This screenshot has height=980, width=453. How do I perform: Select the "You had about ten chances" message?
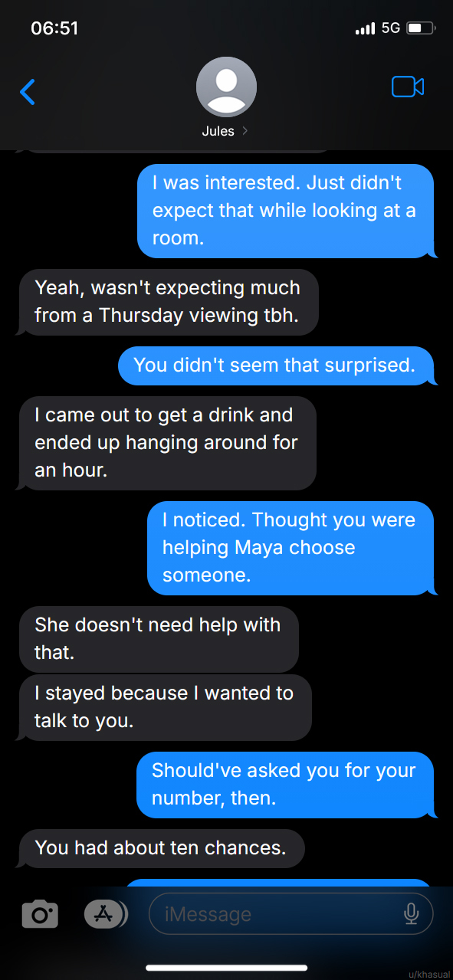point(162,847)
